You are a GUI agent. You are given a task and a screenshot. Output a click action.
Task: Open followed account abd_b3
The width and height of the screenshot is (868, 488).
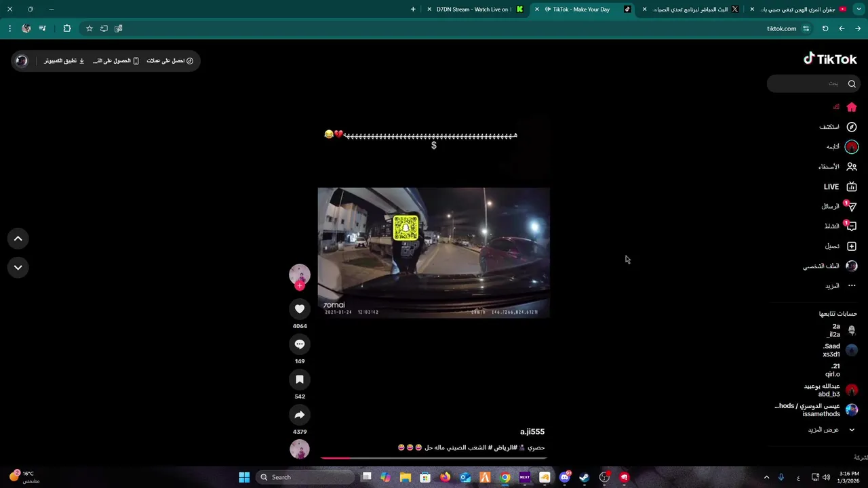tap(831, 390)
